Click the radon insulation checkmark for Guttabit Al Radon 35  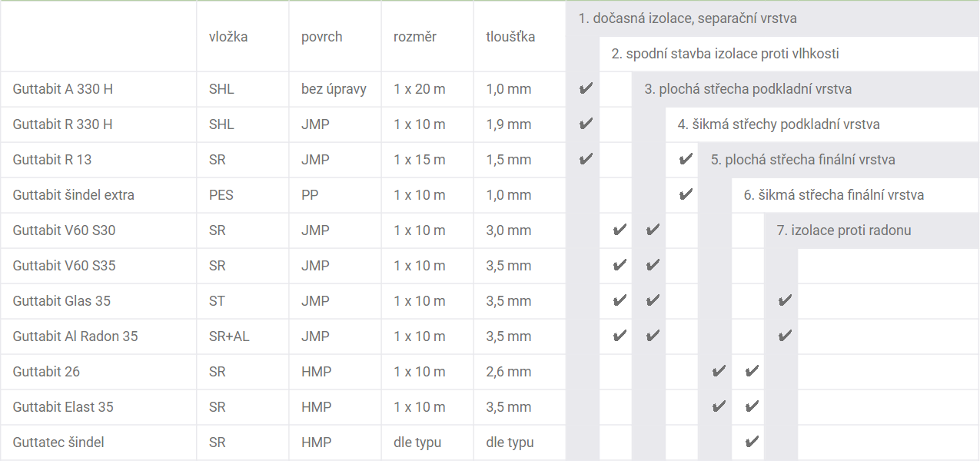click(785, 336)
